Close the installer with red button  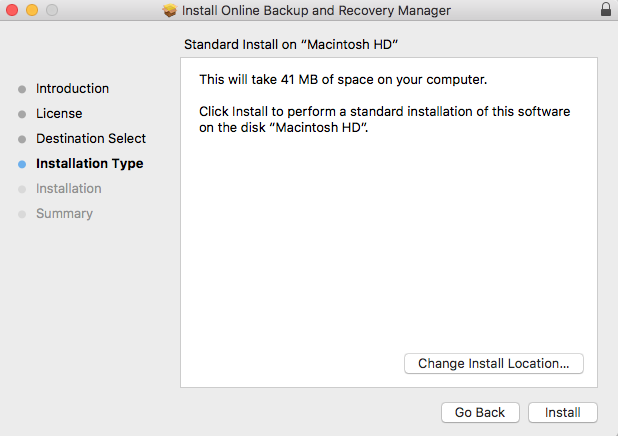(12, 10)
